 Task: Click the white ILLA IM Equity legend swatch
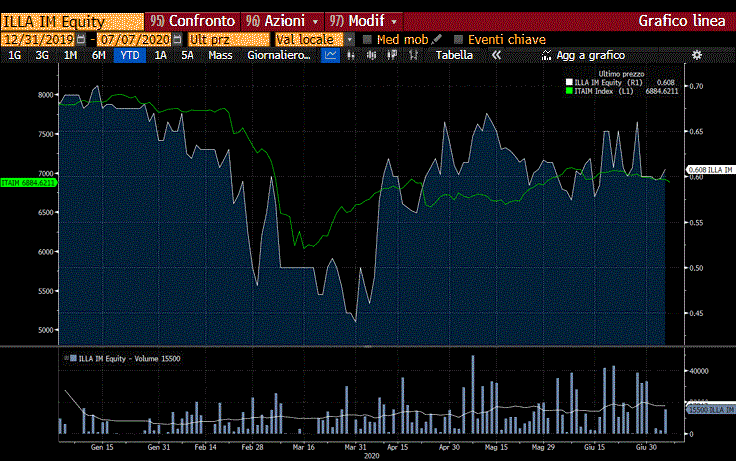(x=569, y=82)
